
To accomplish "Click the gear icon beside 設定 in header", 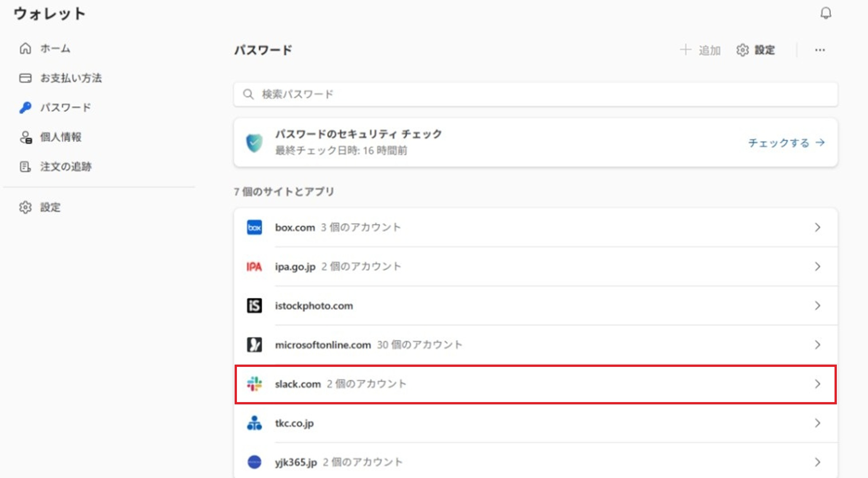I will pyautogui.click(x=742, y=50).
